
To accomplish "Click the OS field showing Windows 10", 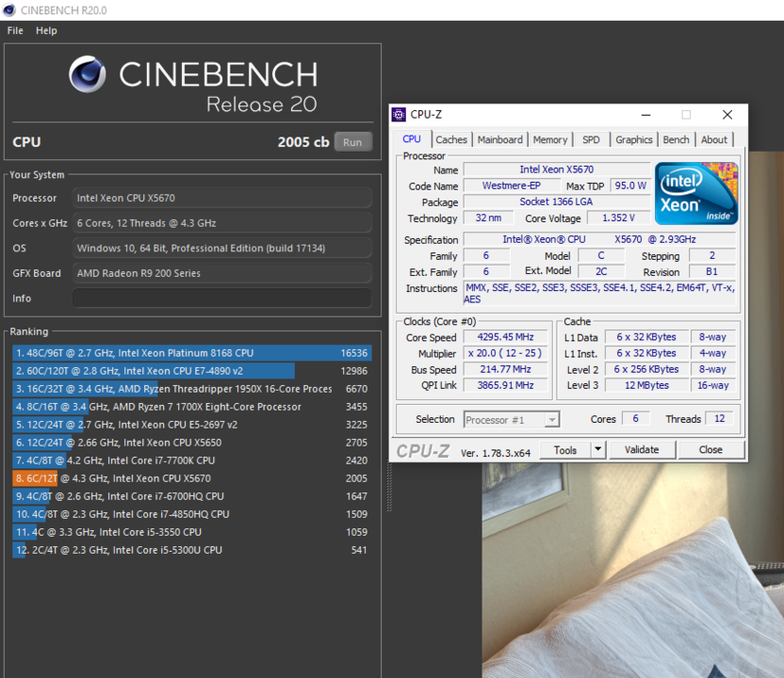I will pyautogui.click(x=222, y=248).
